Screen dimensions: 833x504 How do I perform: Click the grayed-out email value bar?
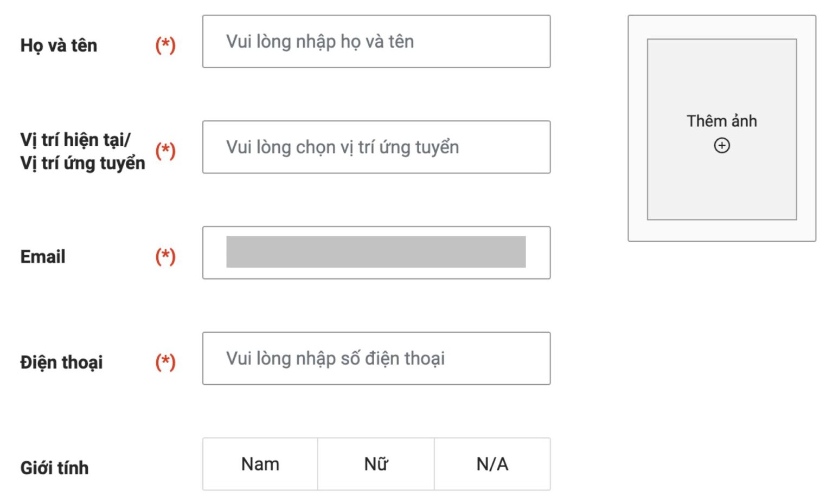point(376,253)
